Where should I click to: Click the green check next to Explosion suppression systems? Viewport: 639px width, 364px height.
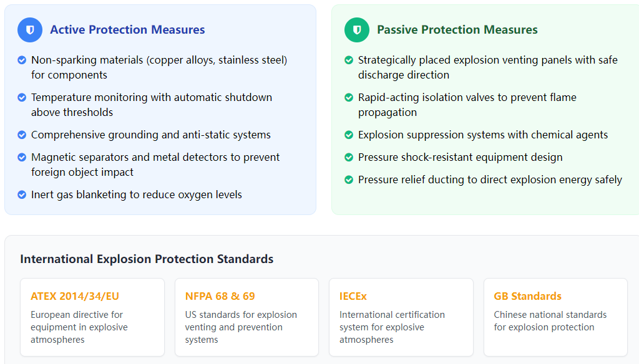point(349,135)
